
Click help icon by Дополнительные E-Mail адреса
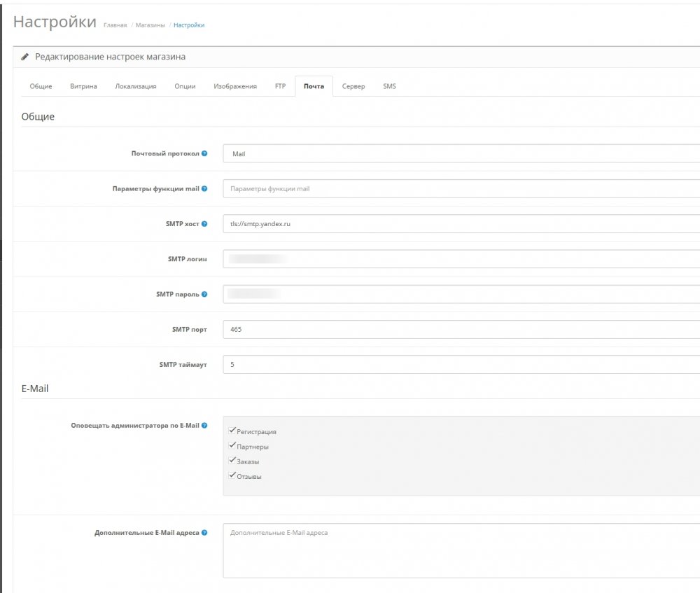pyautogui.click(x=204, y=532)
